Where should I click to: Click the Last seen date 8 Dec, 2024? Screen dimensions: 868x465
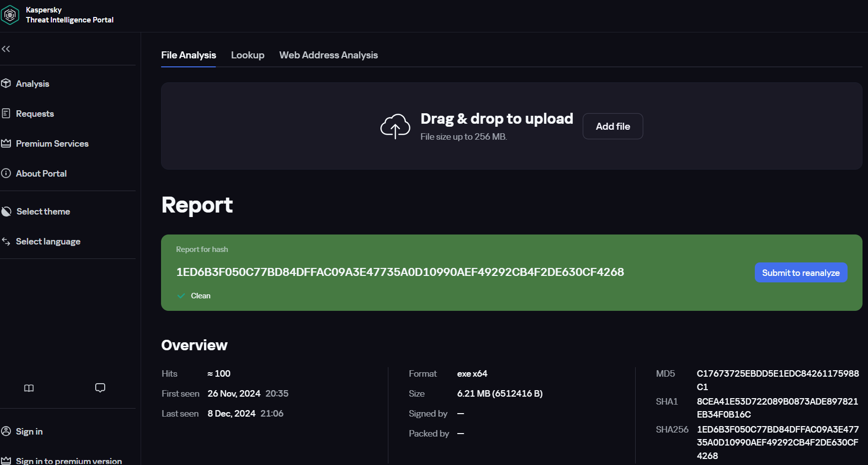[231, 414]
